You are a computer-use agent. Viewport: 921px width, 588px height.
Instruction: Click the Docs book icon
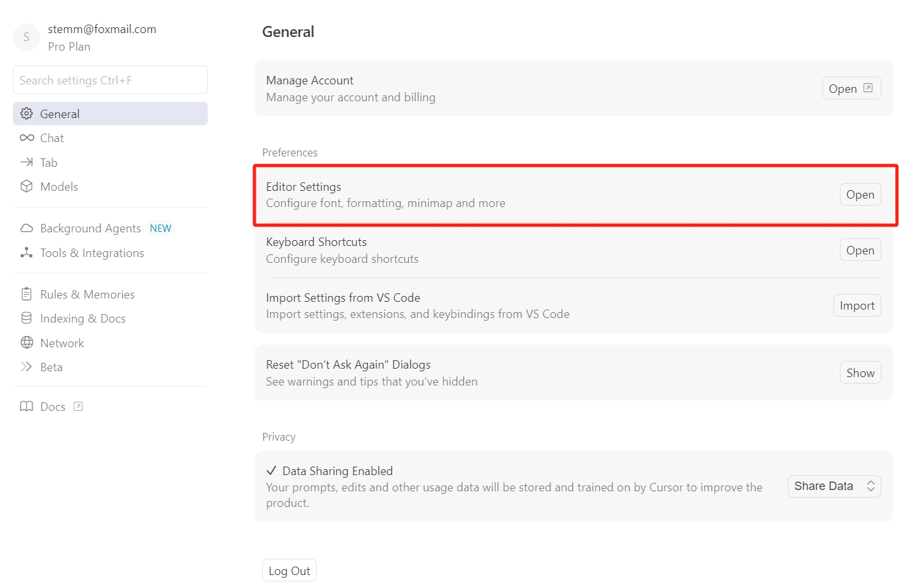pos(27,406)
